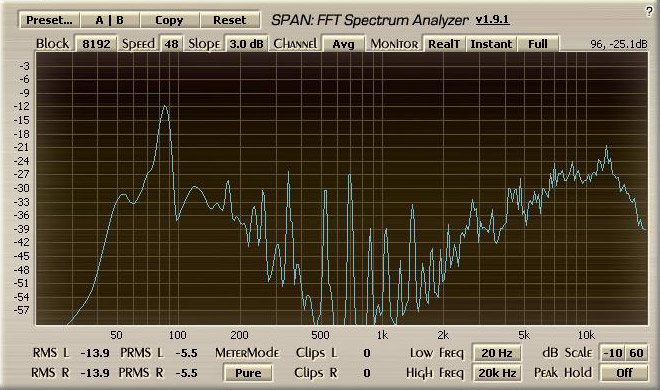Click the PRMS L -5.5 value
The image size is (660, 390).
point(186,353)
